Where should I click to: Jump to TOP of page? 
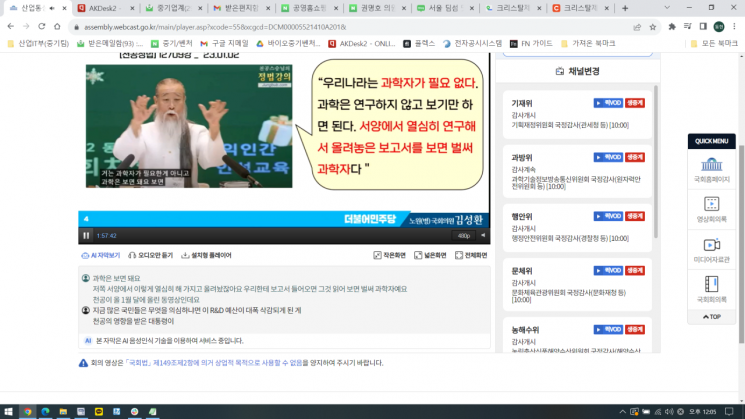[711, 317]
